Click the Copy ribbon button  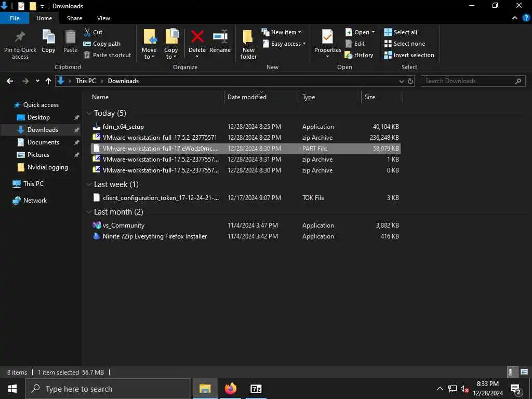[x=48, y=42]
